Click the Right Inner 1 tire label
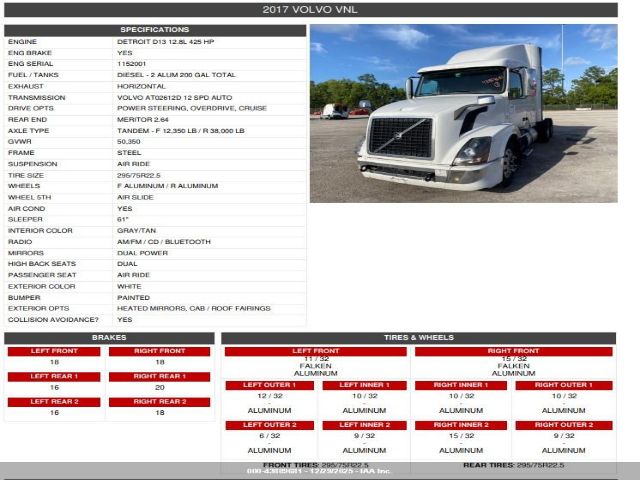The height and width of the screenshot is (480, 640). [x=461, y=385]
